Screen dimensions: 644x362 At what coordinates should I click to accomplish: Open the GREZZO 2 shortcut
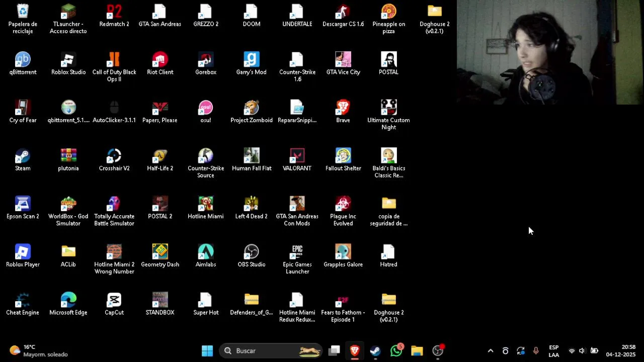pos(206,16)
